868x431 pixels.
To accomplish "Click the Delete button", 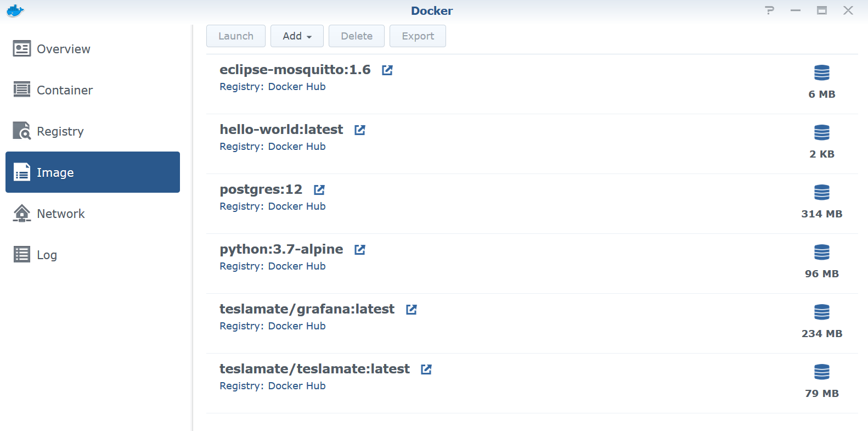I will [357, 36].
